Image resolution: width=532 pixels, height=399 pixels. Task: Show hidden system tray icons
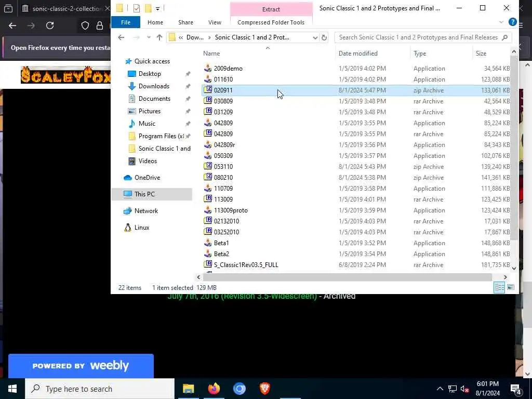(440, 389)
